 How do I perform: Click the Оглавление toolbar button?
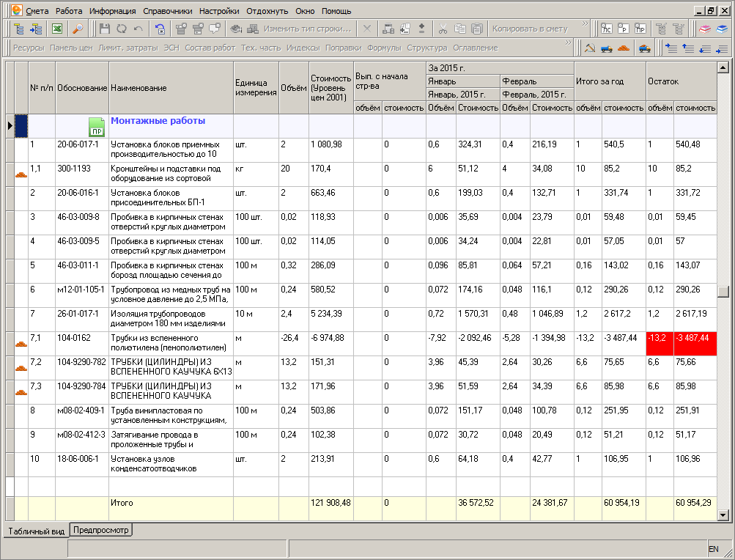476,48
